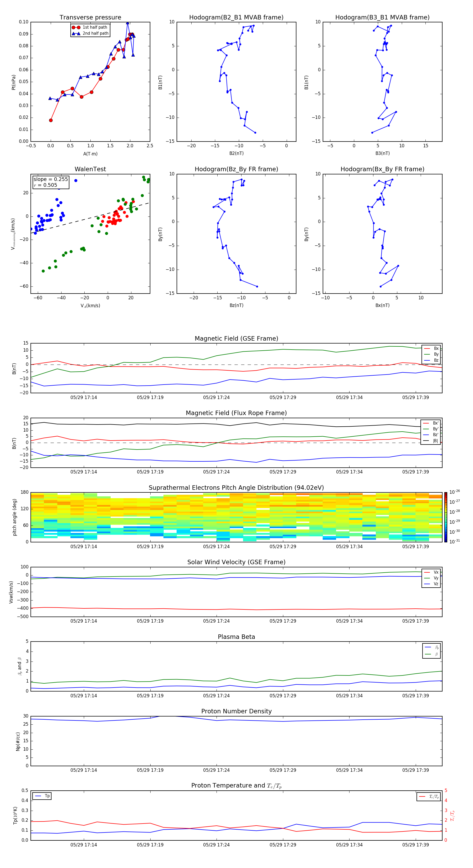Screen dimensions: 473x868
Task: Click the 'Plasma Beta' plot title
Action: pos(236,637)
